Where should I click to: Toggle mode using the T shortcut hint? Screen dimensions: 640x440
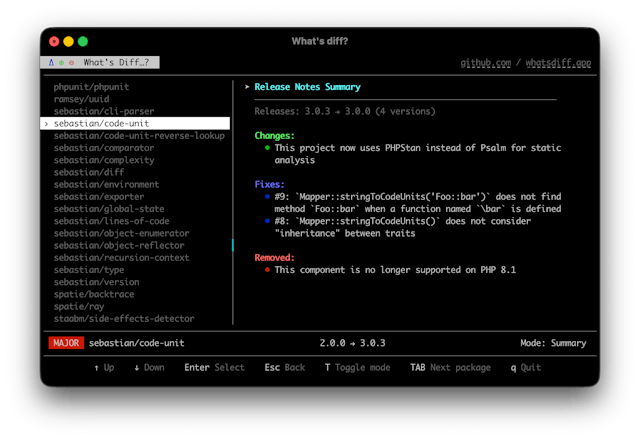[357, 367]
